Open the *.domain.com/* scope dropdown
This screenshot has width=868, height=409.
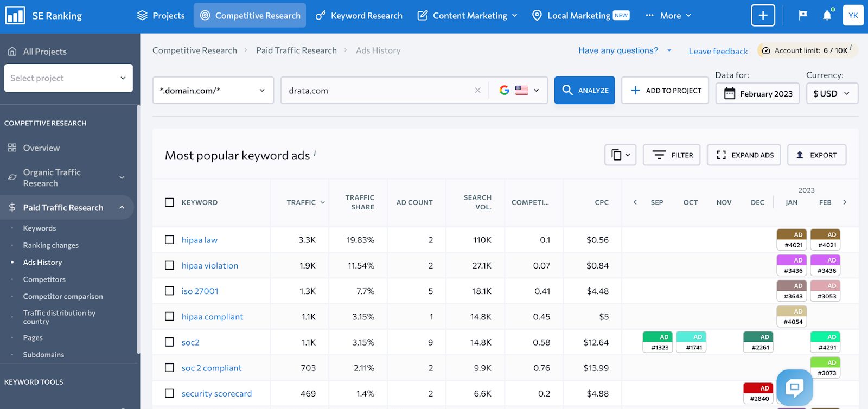point(213,91)
